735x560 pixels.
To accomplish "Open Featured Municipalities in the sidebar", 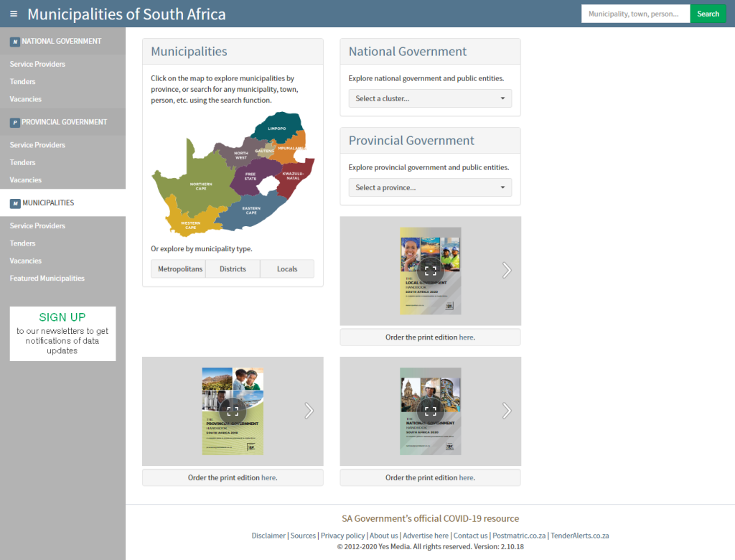I will coord(47,279).
